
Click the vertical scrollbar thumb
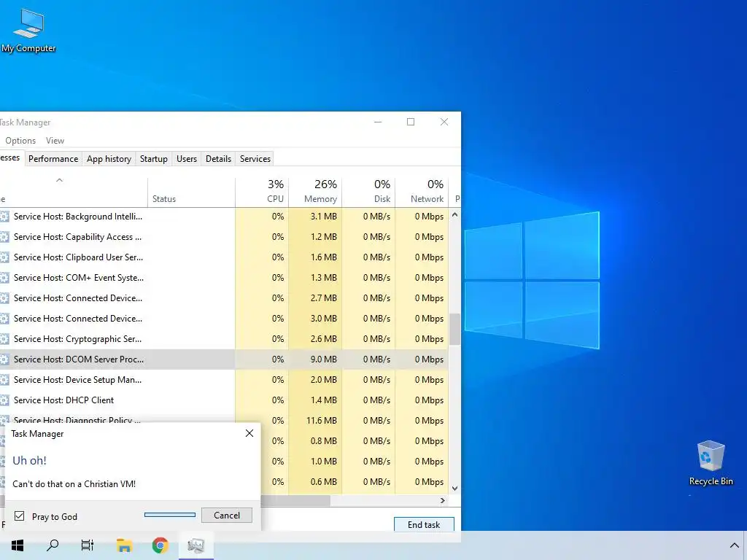point(455,329)
